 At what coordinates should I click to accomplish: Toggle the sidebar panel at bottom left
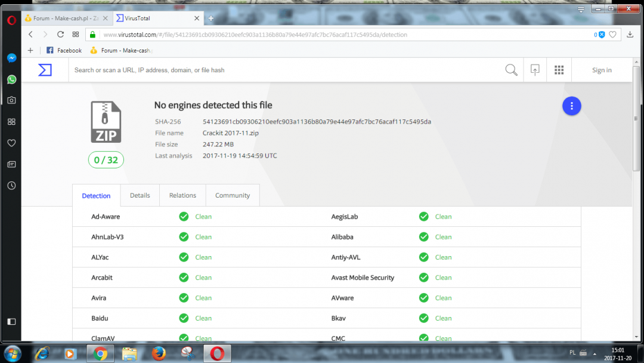click(x=11, y=322)
